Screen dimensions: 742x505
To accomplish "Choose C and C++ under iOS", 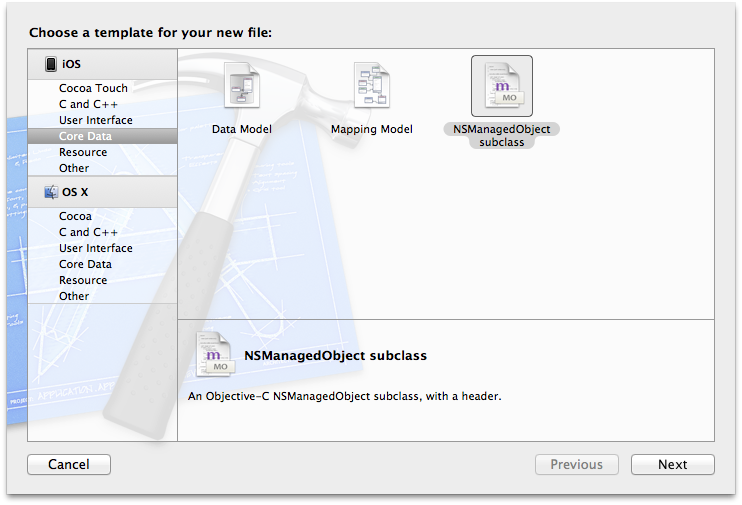I will pos(88,104).
